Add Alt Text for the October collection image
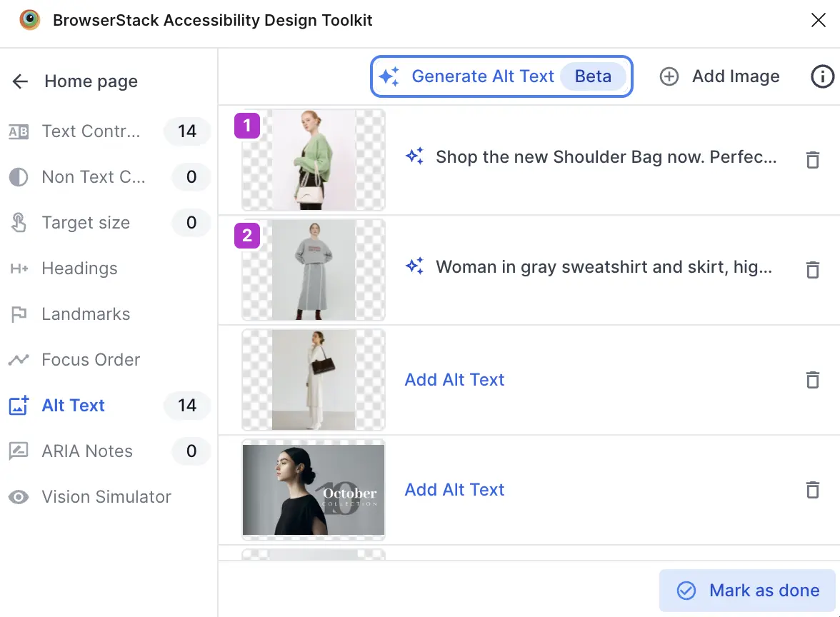Screen dimensions: 840x617 454,490
